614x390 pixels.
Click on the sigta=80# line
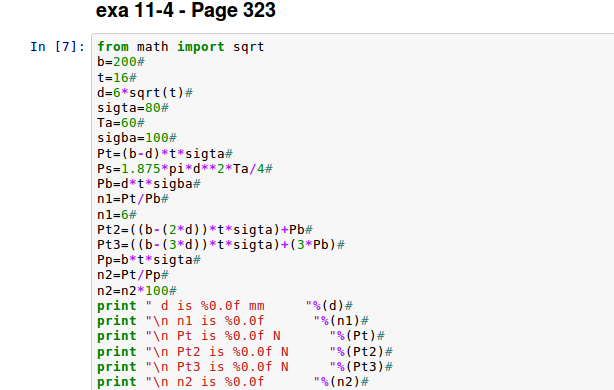[x=133, y=108]
